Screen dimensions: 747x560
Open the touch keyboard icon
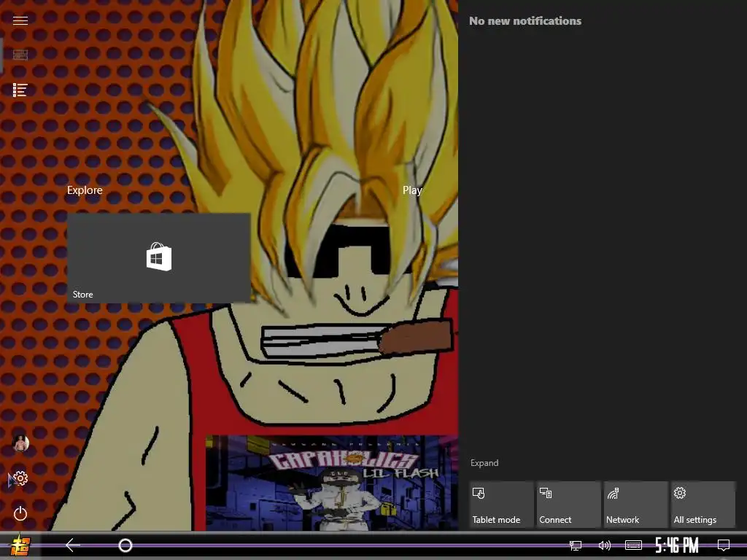tap(633, 545)
